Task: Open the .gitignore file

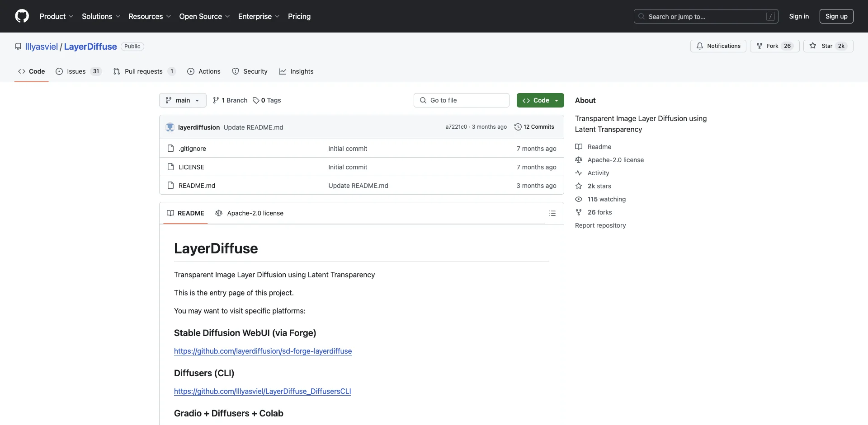Action: (x=192, y=149)
